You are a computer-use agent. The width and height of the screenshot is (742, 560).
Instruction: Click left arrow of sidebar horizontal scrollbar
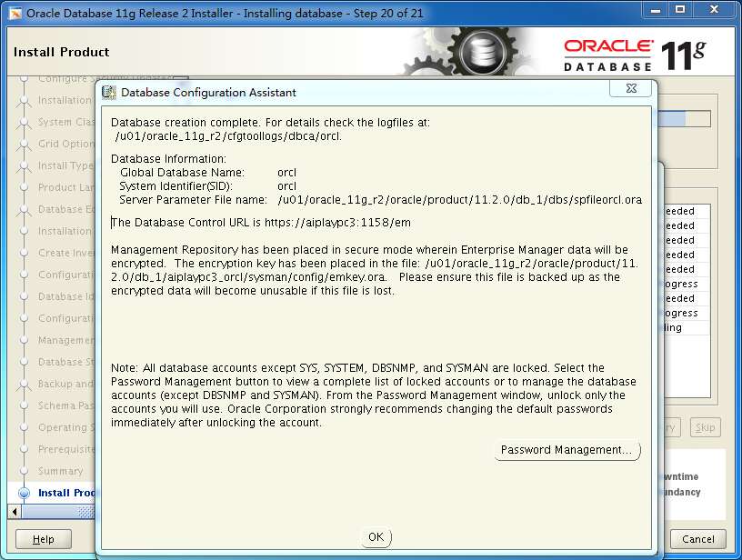(15, 511)
